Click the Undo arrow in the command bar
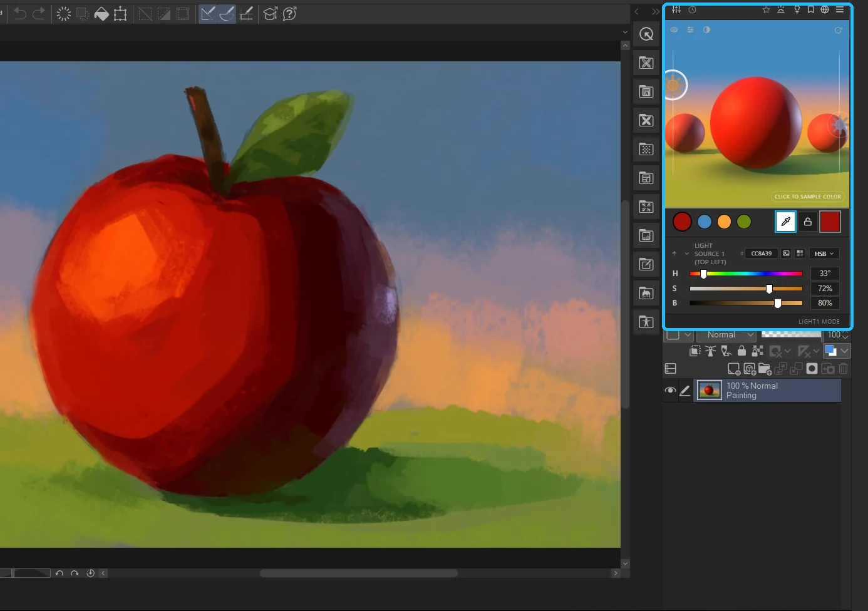This screenshot has width=868, height=611. [20, 14]
